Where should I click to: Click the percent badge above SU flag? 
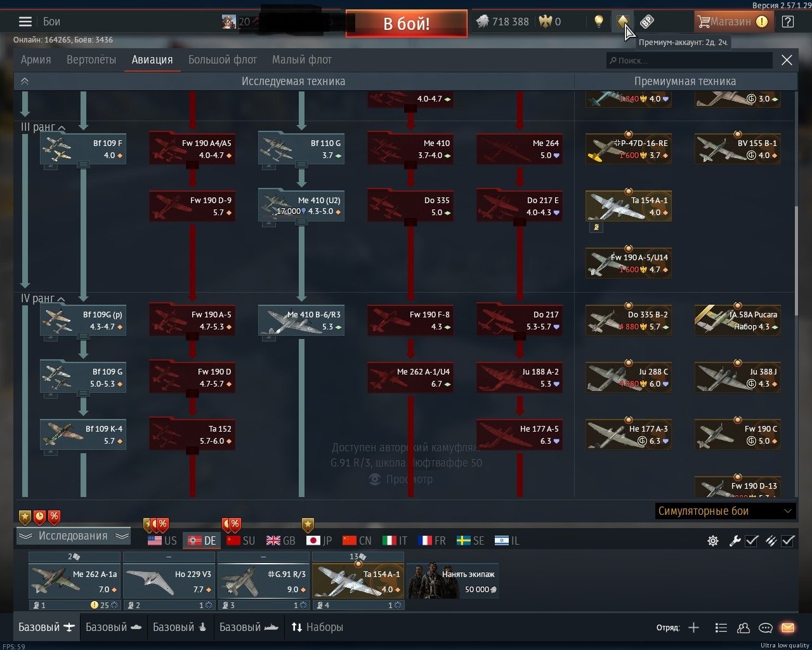tap(235, 525)
